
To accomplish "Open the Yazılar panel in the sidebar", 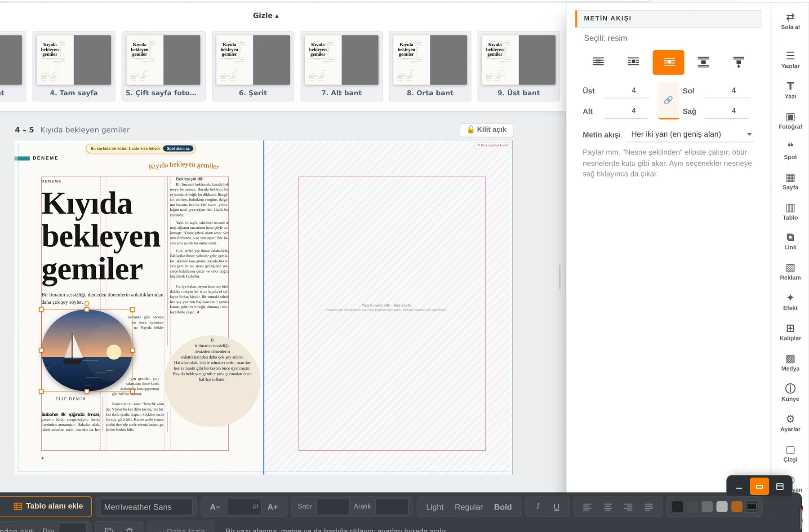I will point(790,60).
